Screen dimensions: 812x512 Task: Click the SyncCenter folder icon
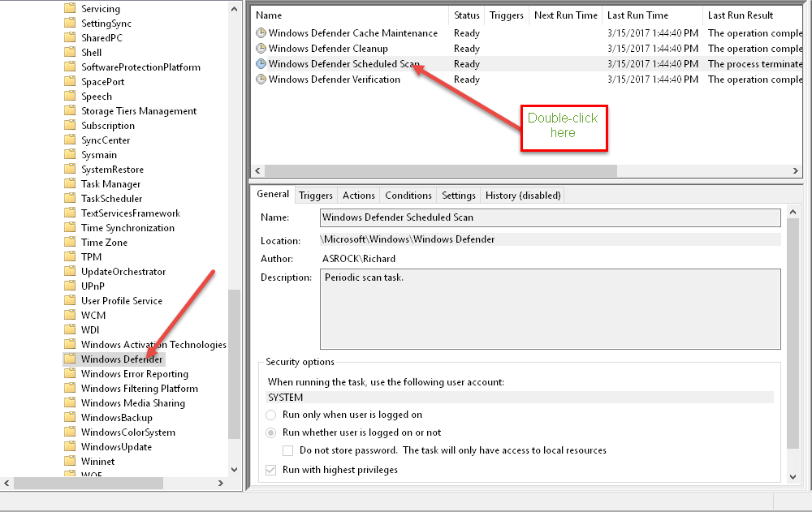coord(70,140)
